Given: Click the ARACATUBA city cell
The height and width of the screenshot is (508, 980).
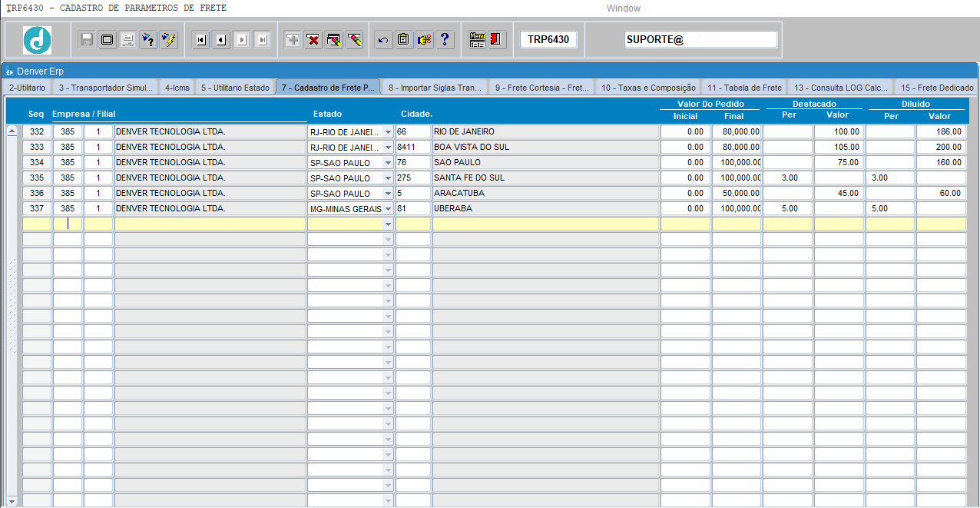Looking at the screenshot, I should click(545, 193).
